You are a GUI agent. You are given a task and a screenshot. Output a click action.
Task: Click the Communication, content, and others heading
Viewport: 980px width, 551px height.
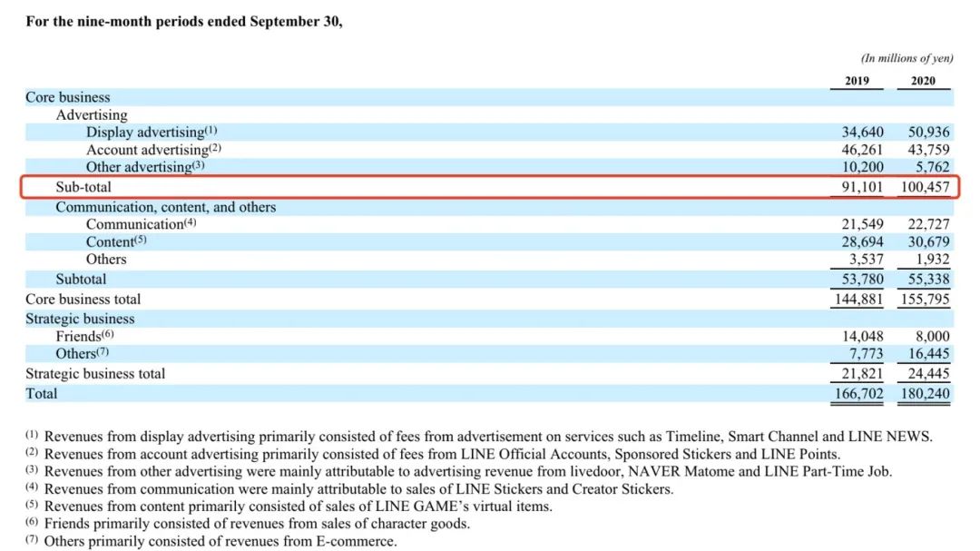coord(166,207)
